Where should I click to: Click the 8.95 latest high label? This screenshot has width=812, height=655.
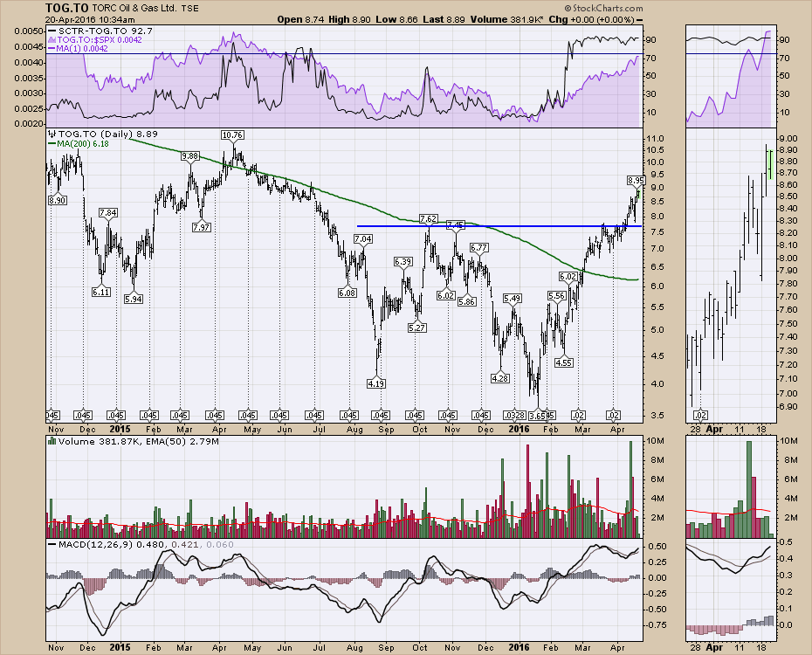(x=637, y=180)
